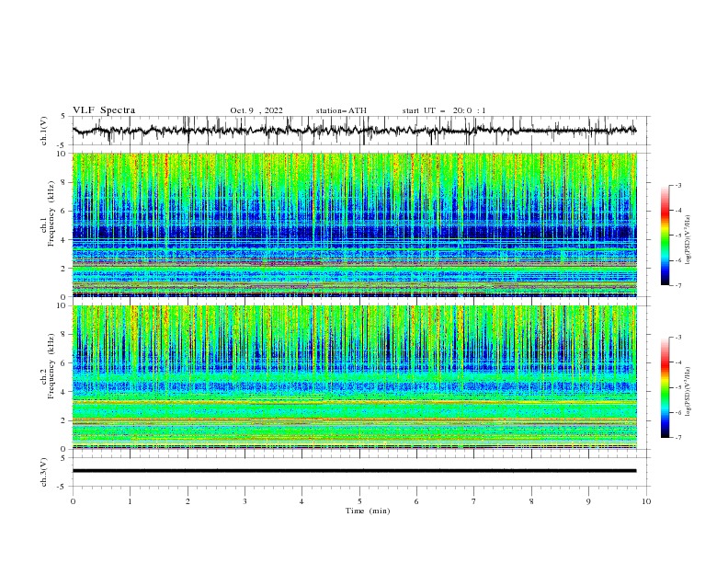The height and width of the screenshot is (563, 728).
Task: Click time axis tick label "9"
Action: (588, 501)
